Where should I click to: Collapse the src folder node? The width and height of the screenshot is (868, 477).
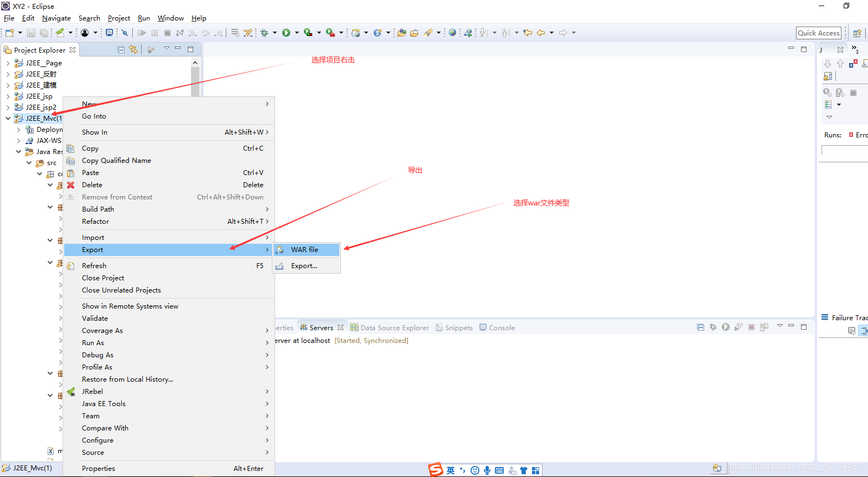pos(29,163)
